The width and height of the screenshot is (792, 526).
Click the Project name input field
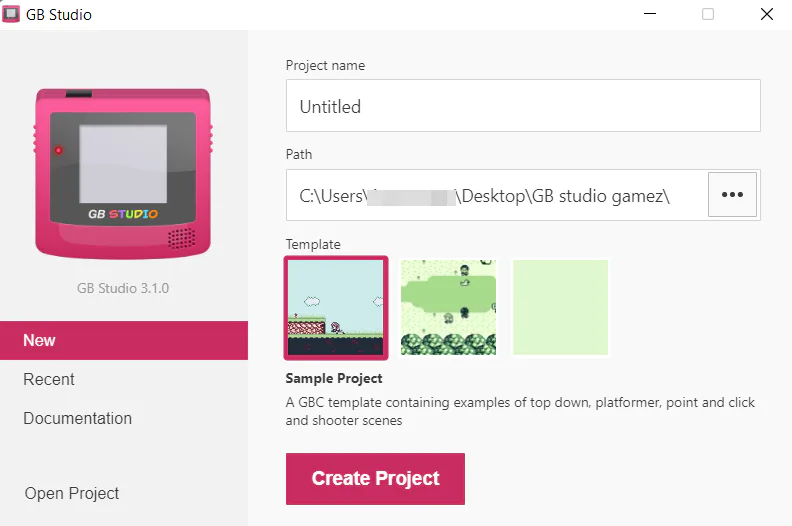pos(523,106)
